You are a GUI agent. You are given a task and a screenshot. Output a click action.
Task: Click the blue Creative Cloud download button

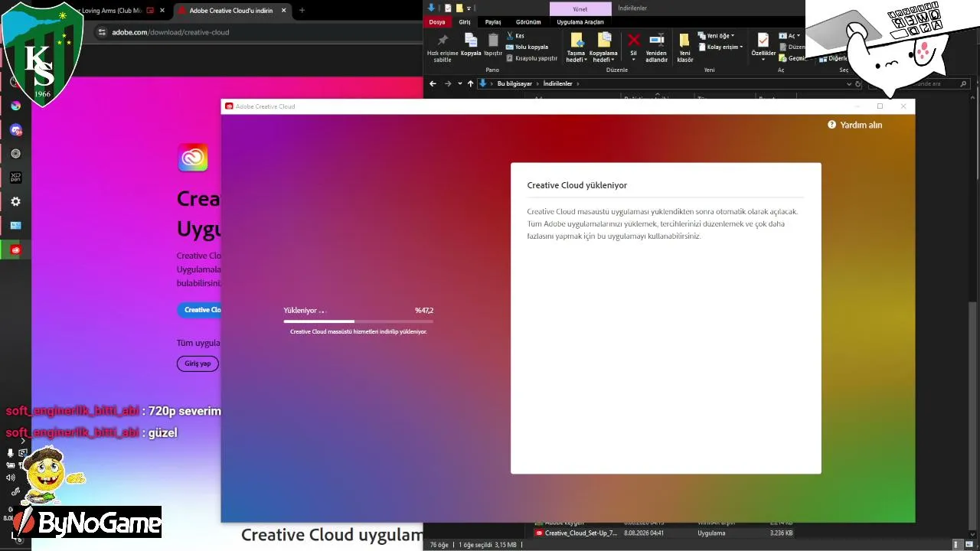pyautogui.click(x=200, y=310)
